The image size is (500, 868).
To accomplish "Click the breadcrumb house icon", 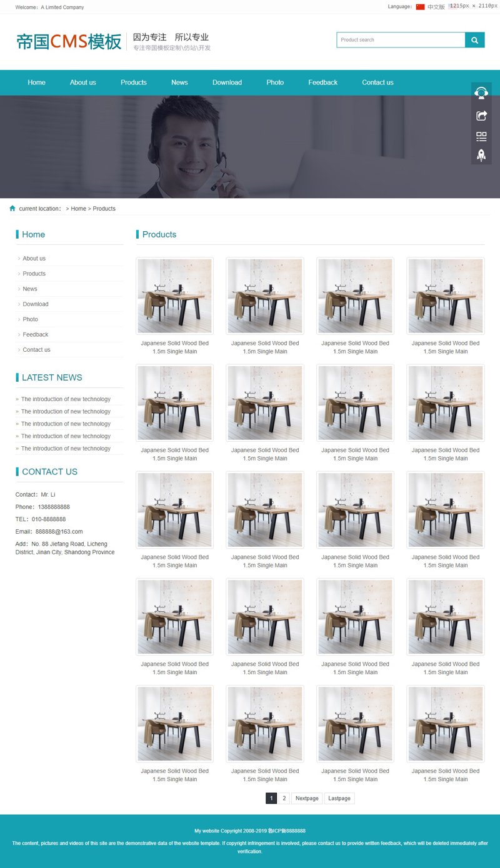I will click(12, 208).
